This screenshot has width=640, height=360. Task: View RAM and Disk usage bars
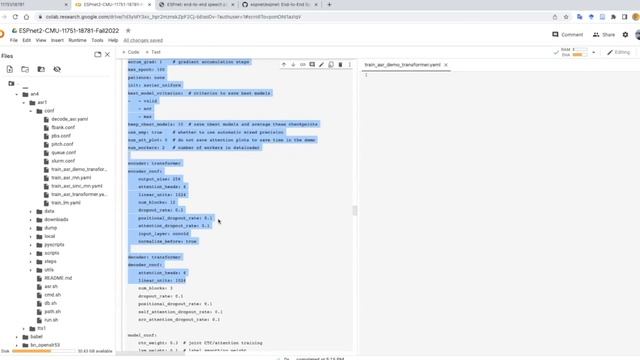(x=575, y=52)
